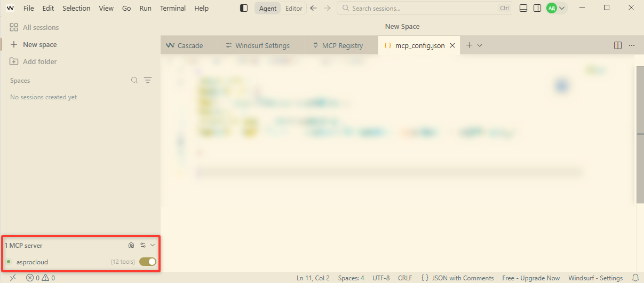Open the Help menu
Image resolution: width=644 pixels, height=283 pixels.
(202, 8)
